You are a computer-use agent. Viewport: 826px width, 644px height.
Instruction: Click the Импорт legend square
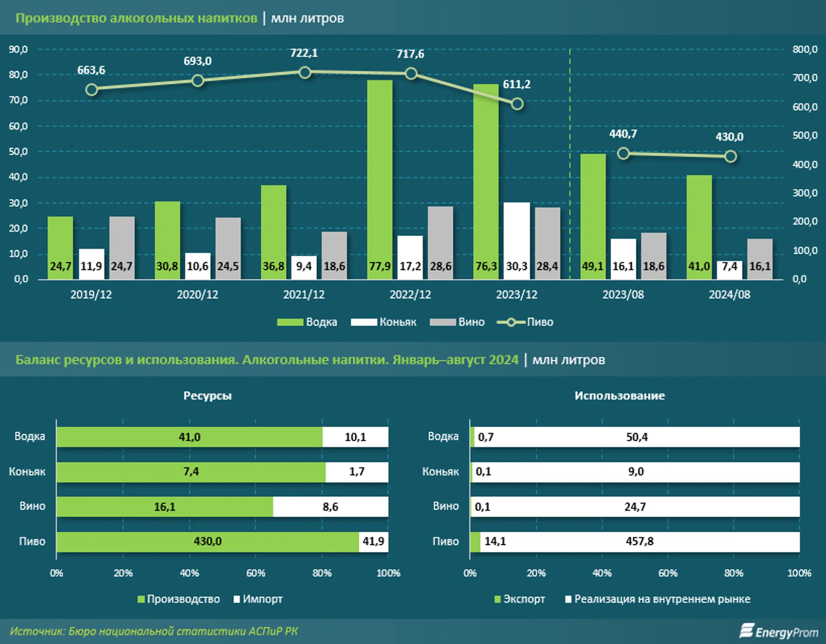(237, 599)
